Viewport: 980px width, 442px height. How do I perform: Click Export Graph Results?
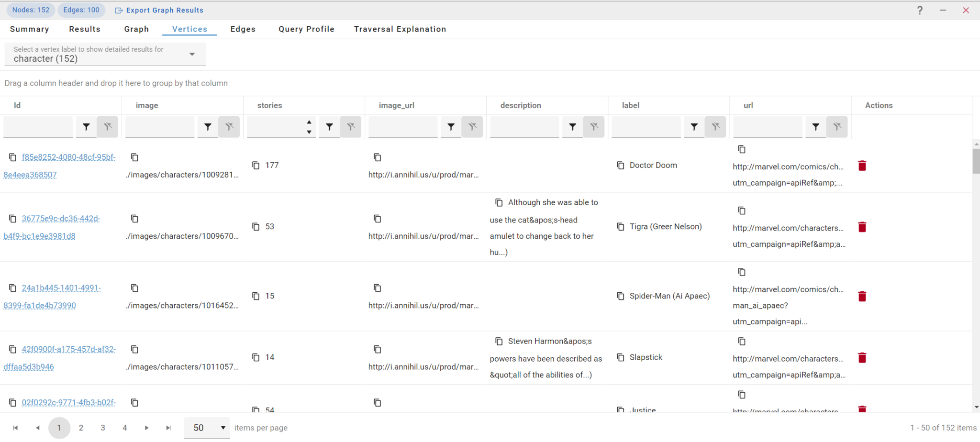click(x=159, y=10)
